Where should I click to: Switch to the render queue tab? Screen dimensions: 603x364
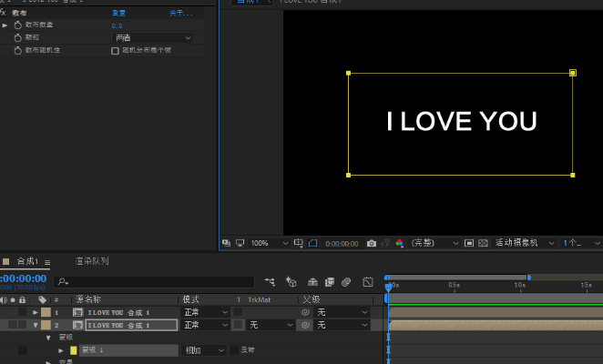pos(91,261)
